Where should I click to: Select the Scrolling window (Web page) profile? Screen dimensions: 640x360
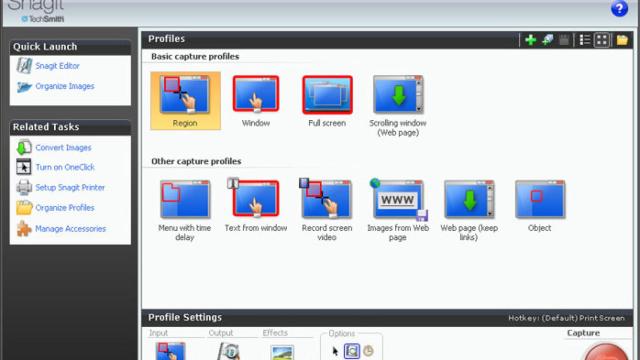click(x=398, y=105)
